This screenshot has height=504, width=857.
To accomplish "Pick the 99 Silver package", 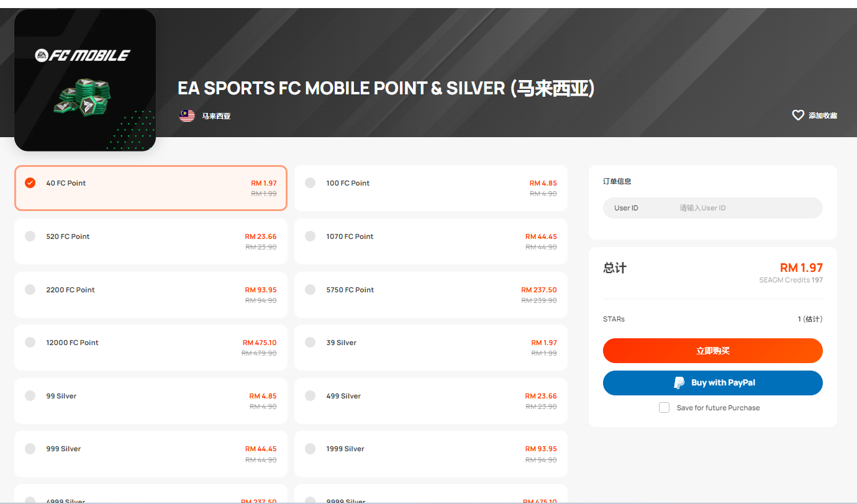I will [x=151, y=401].
